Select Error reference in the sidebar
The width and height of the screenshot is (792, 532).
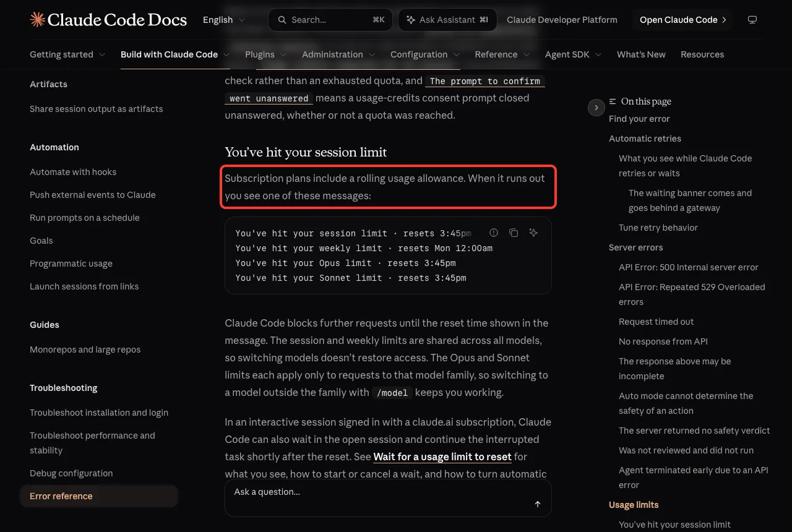point(99,496)
